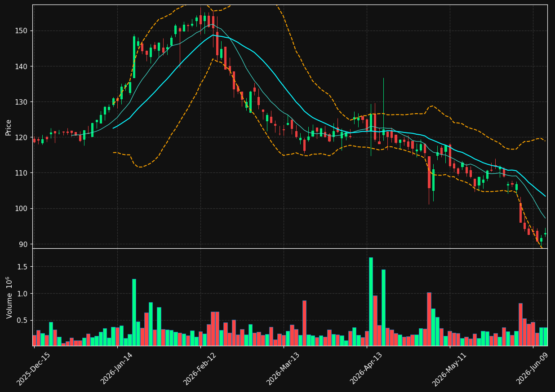
Task: Select the 2026-Mar-13 date label
Action: tap(283, 369)
